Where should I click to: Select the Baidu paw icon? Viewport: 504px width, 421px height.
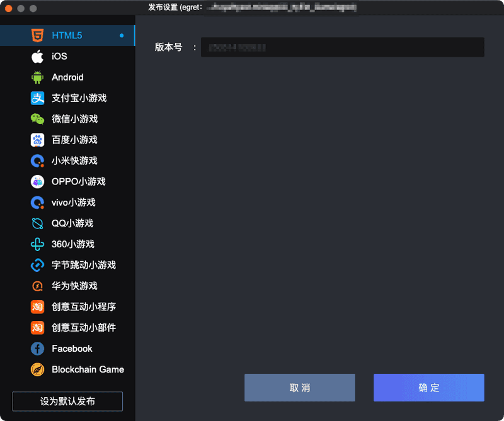click(x=38, y=140)
